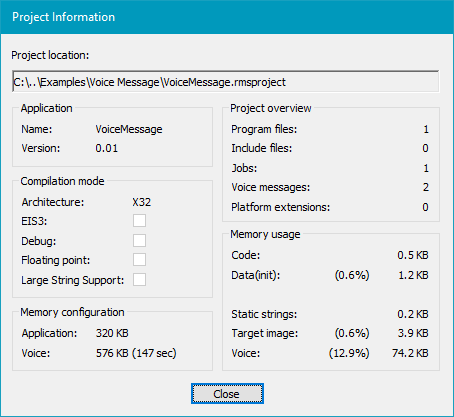Click the Program files label
454x417 pixels.
tap(264, 129)
